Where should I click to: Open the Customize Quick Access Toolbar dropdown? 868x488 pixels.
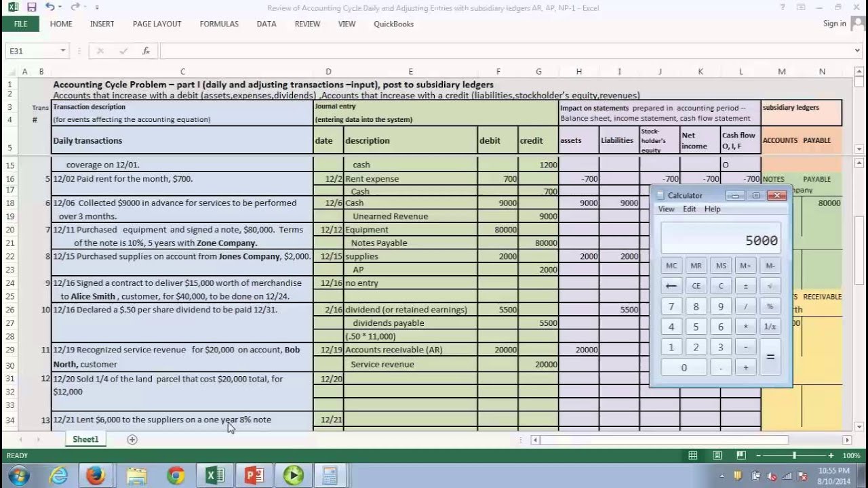click(x=97, y=7)
